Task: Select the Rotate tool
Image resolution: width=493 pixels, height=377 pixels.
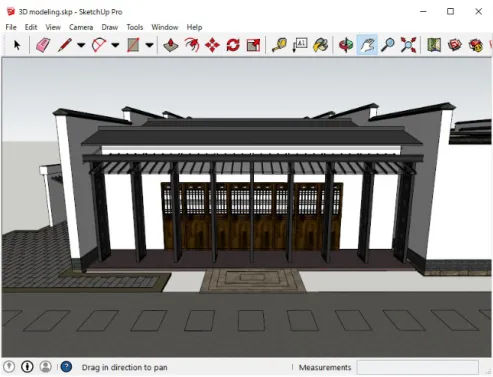Action: (x=233, y=45)
